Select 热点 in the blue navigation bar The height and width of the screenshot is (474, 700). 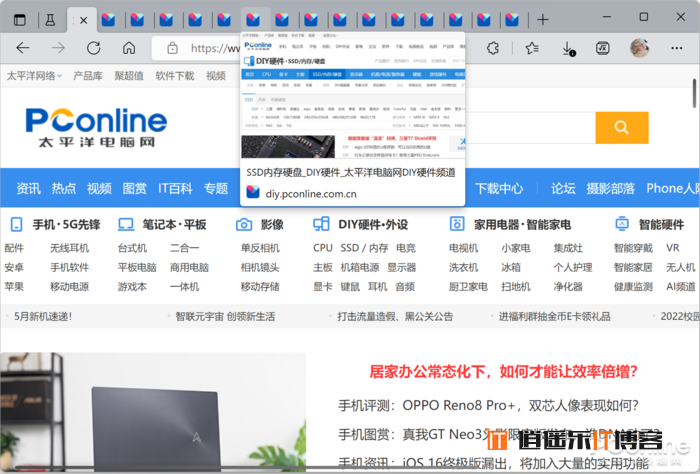[x=64, y=188]
